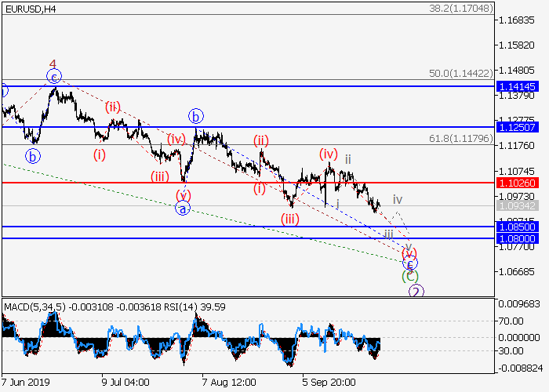Image resolution: width=549 pixels, height=392 pixels.
Task: Select the gray 1.09342 current price tag
Action: (516, 205)
